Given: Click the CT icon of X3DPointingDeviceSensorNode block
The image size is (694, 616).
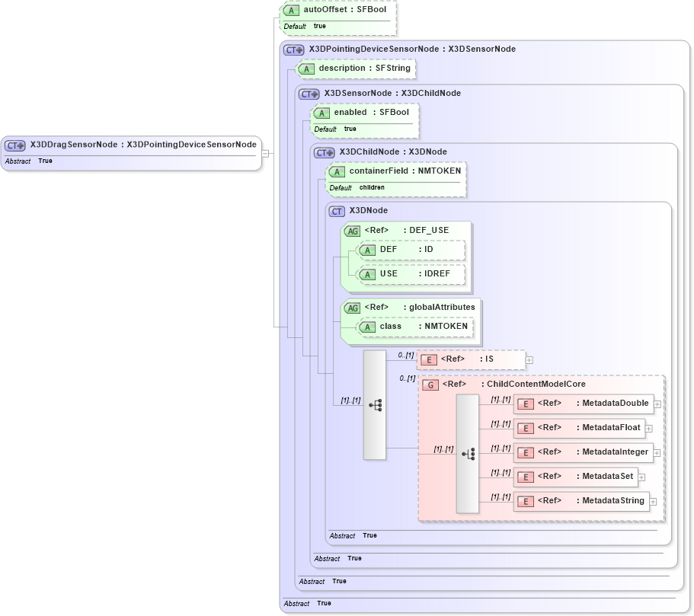Looking at the screenshot, I should [294, 49].
